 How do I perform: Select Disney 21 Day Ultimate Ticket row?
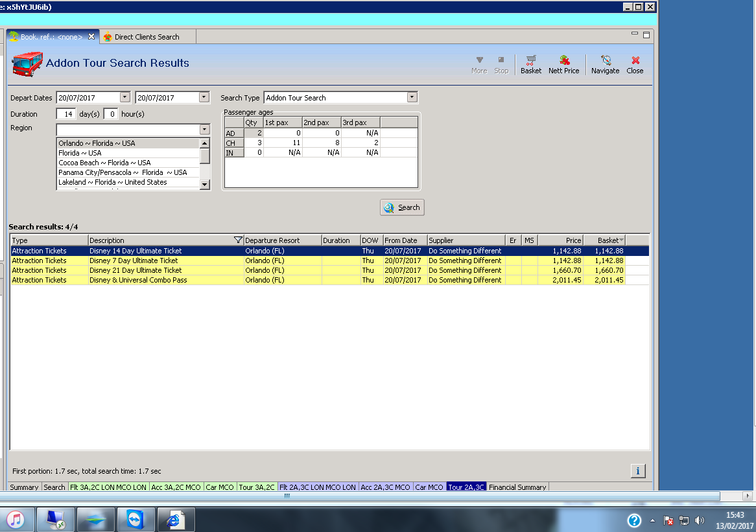329,270
